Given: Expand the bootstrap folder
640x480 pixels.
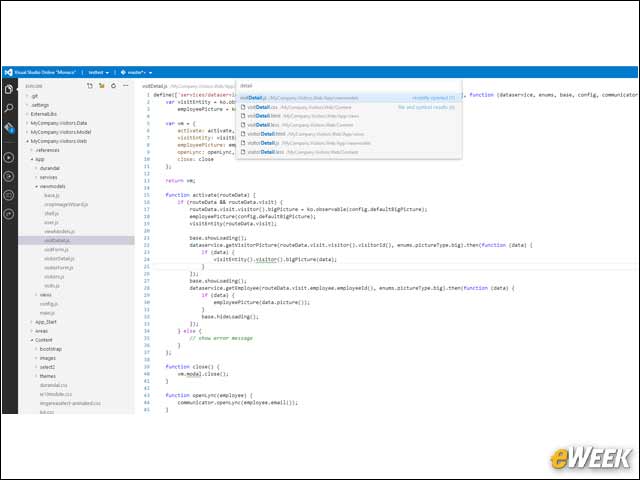Looking at the screenshot, I should (x=51, y=349).
